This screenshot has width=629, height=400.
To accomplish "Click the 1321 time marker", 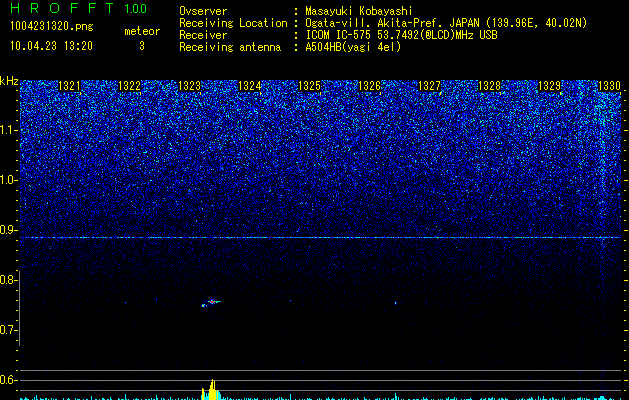I will [x=69, y=86].
